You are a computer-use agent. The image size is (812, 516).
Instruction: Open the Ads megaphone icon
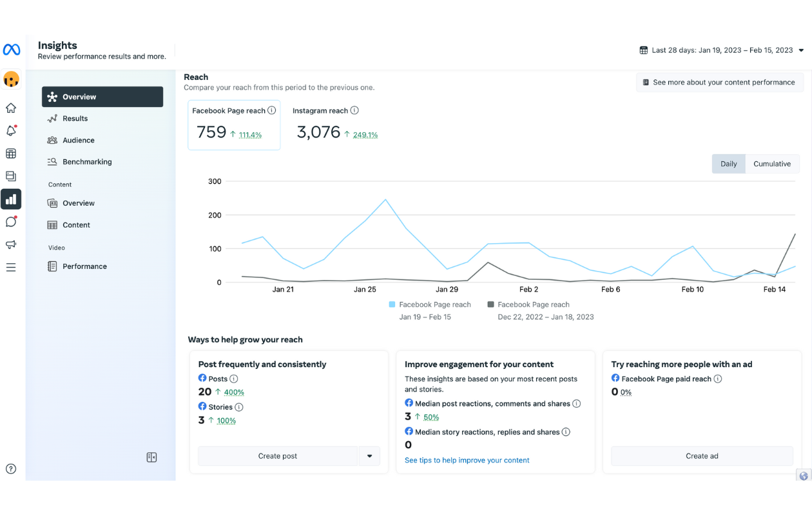[11, 244]
